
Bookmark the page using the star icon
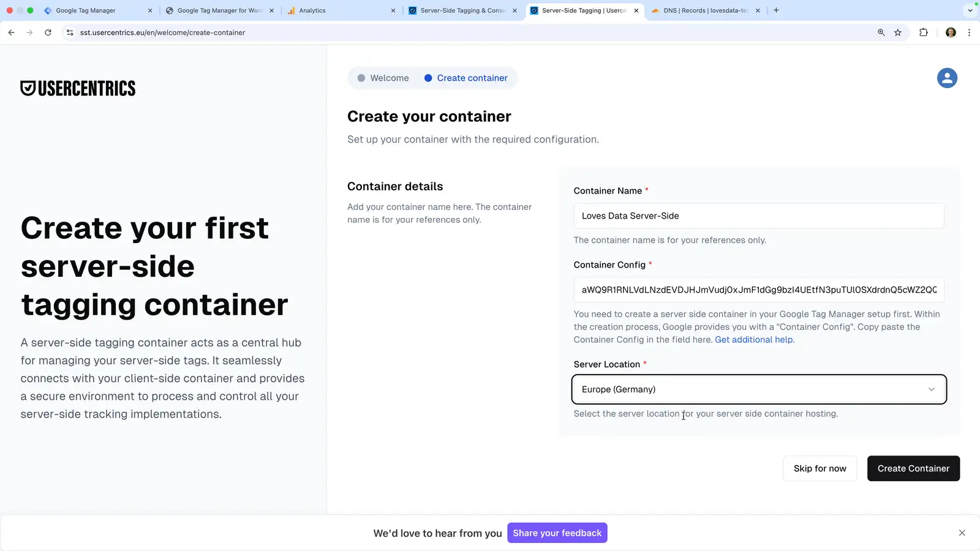tap(898, 32)
